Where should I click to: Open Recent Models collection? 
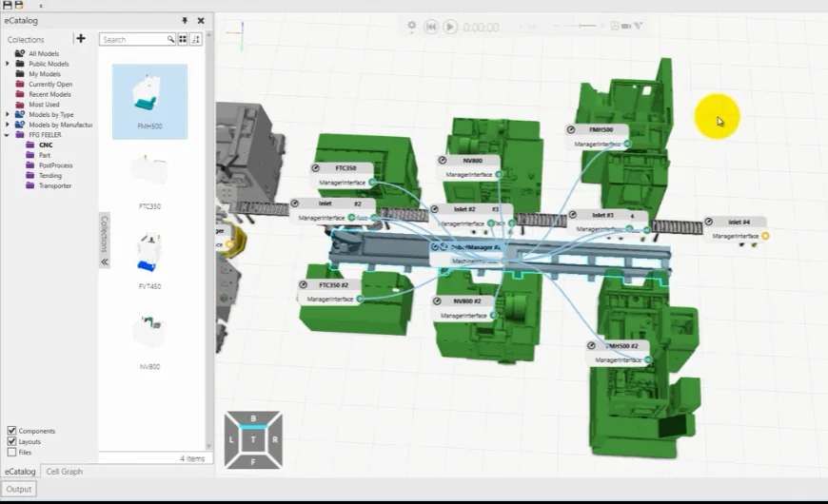click(x=49, y=94)
